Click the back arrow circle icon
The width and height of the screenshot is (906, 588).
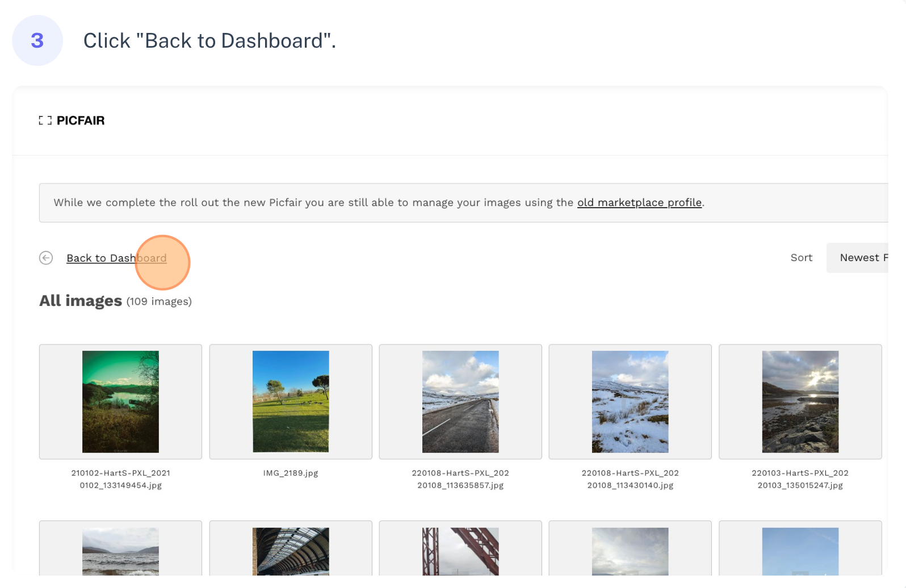46,258
